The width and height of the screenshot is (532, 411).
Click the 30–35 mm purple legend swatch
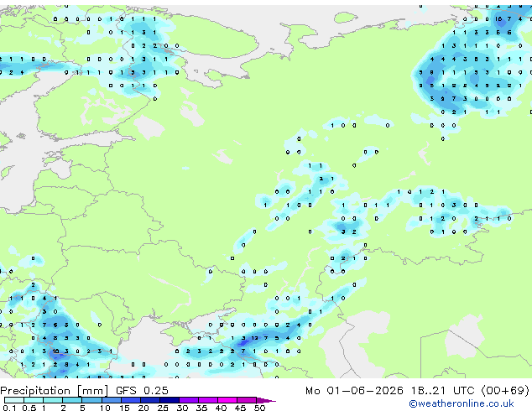tap(189, 400)
